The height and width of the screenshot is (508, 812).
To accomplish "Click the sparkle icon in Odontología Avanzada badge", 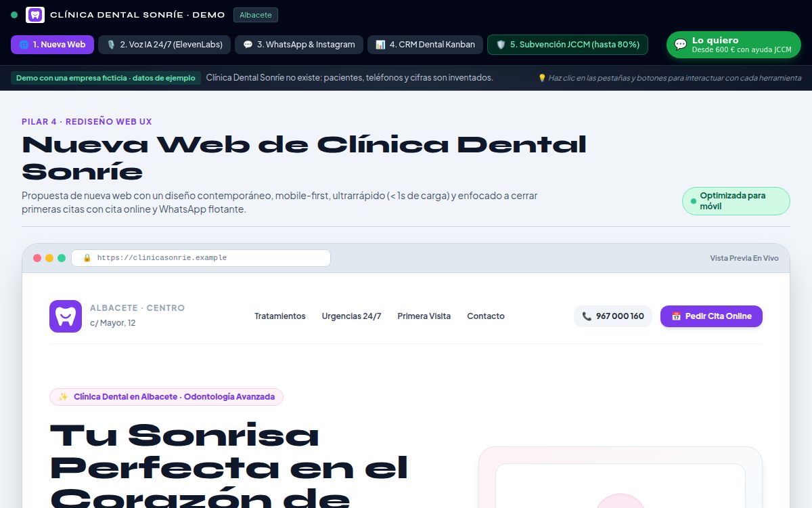I will click(63, 397).
